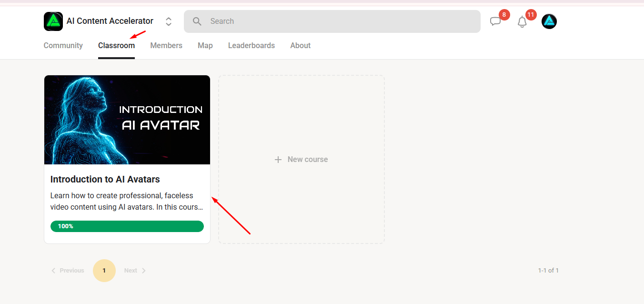Click the 100% course progress bar
The image size is (644, 304).
[x=127, y=226]
